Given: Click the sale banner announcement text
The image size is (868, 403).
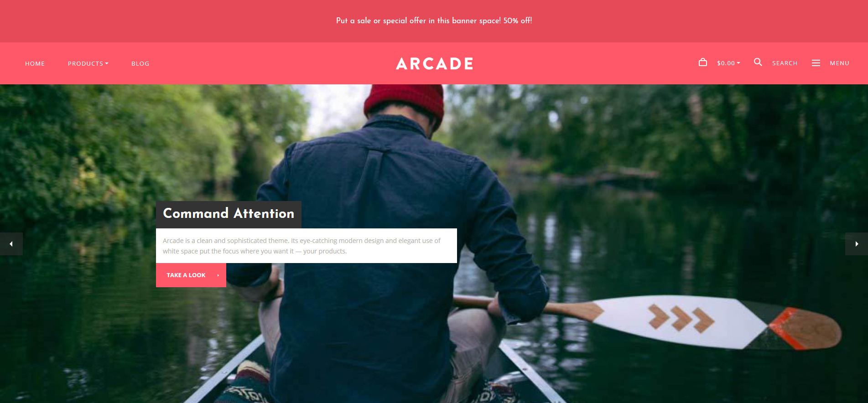Looking at the screenshot, I should 434,21.
